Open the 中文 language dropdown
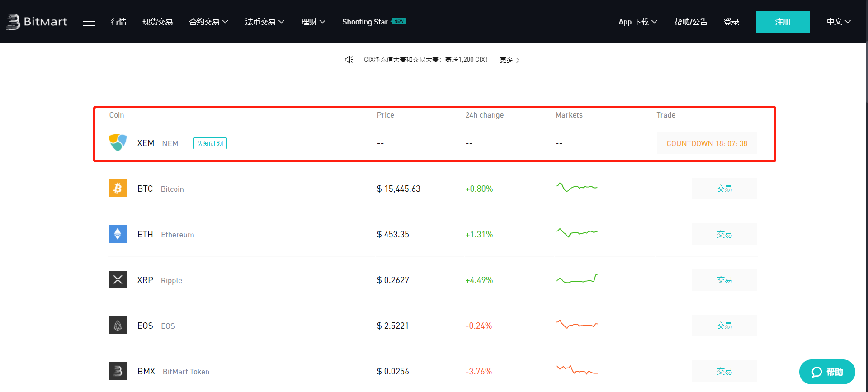Viewport: 868px width, 392px height. click(839, 22)
